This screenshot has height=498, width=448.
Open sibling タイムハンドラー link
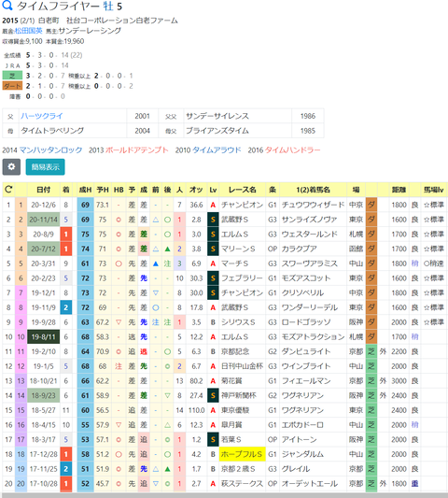pyautogui.click(x=292, y=149)
